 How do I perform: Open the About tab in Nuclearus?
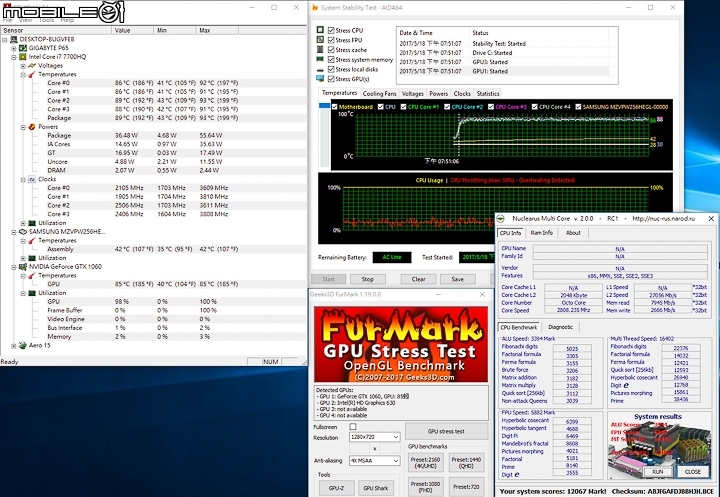(573, 233)
